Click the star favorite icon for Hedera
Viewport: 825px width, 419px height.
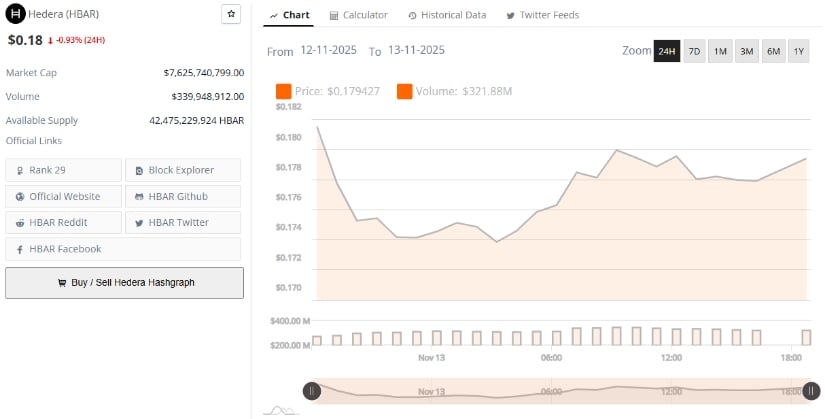point(231,14)
